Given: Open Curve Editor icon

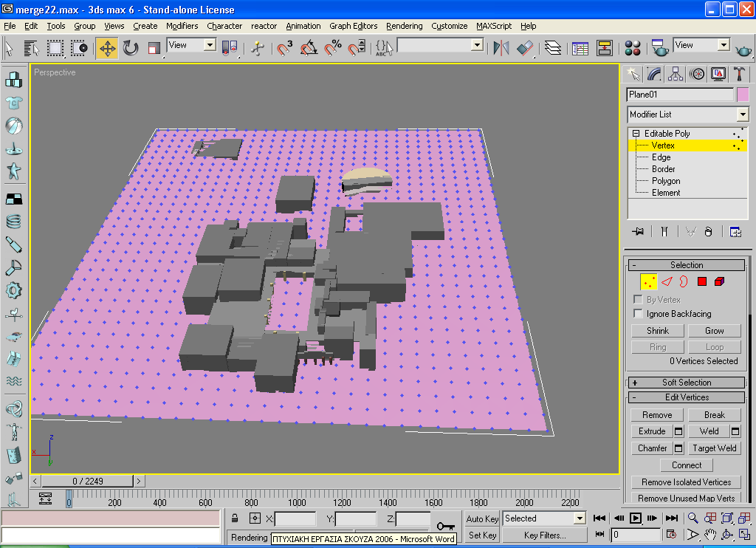Looking at the screenshot, I should pos(580,48).
